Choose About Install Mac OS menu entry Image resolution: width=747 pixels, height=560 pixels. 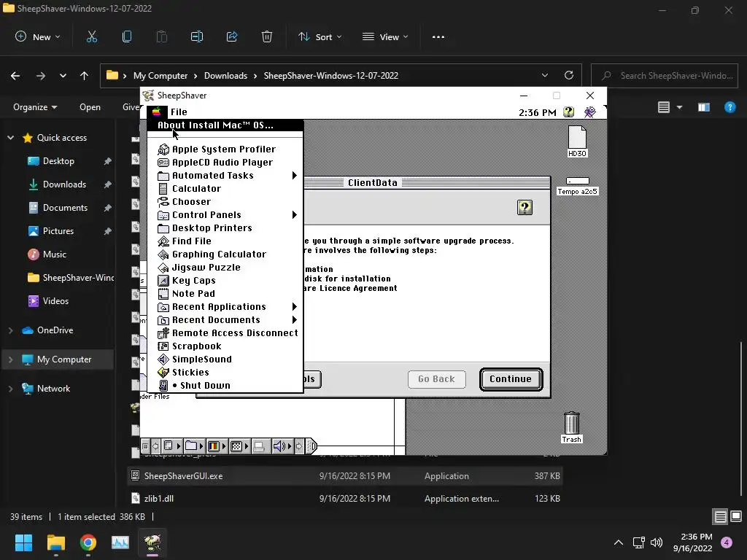pyautogui.click(x=225, y=125)
